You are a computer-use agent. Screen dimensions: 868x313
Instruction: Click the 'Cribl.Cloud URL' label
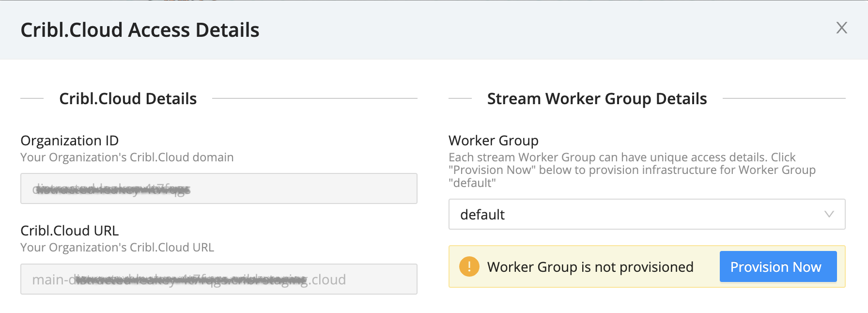coord(70,231)
